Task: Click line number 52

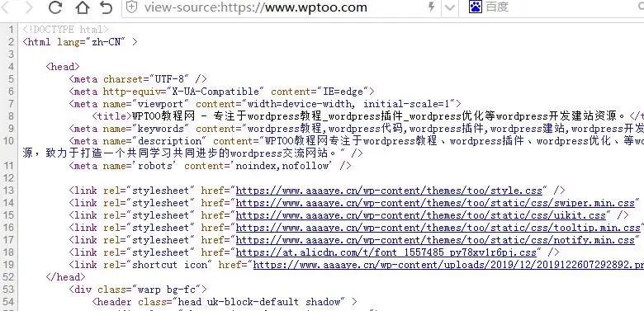Action: (x=8, y=277)
